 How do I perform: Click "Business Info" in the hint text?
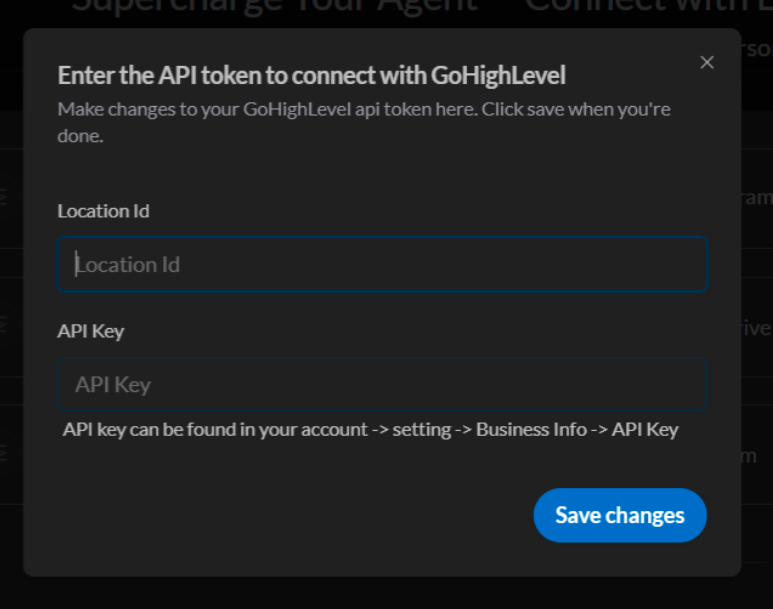(531, 429)
